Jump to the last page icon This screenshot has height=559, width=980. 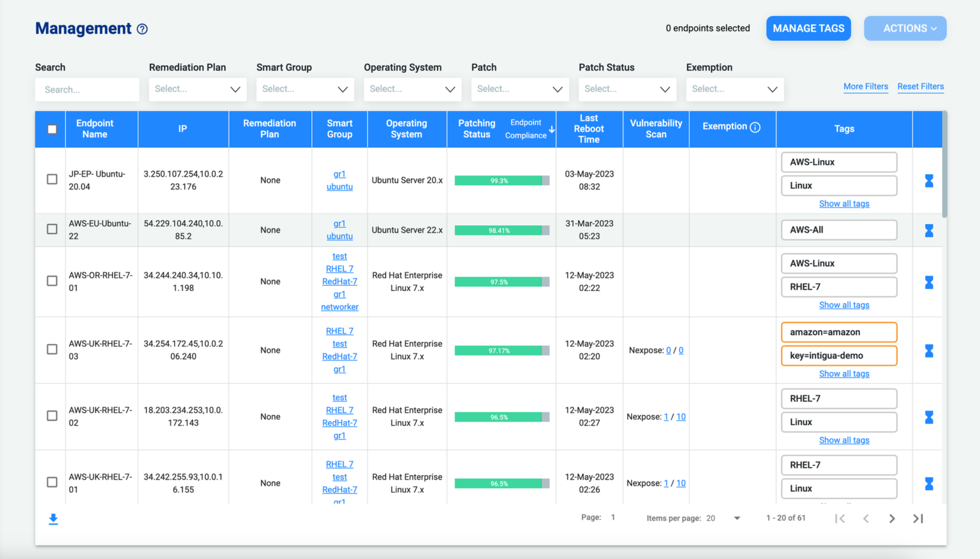918,519
